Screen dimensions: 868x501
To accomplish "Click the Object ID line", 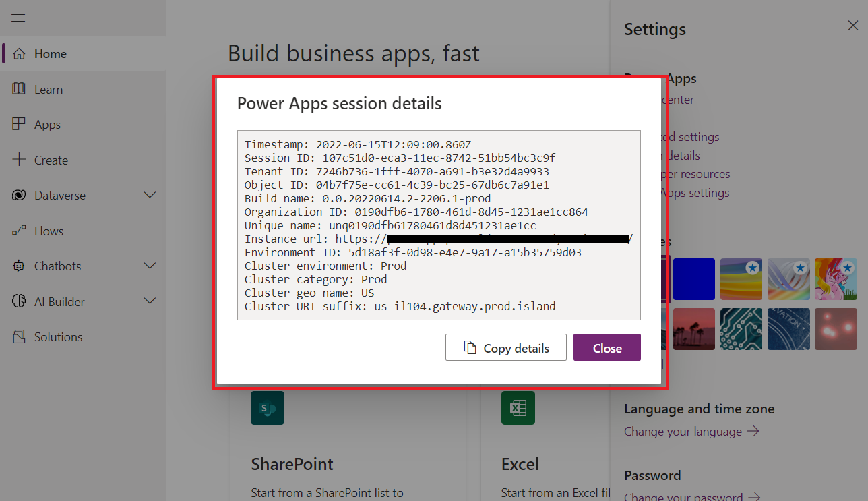I will coord(397,185).
